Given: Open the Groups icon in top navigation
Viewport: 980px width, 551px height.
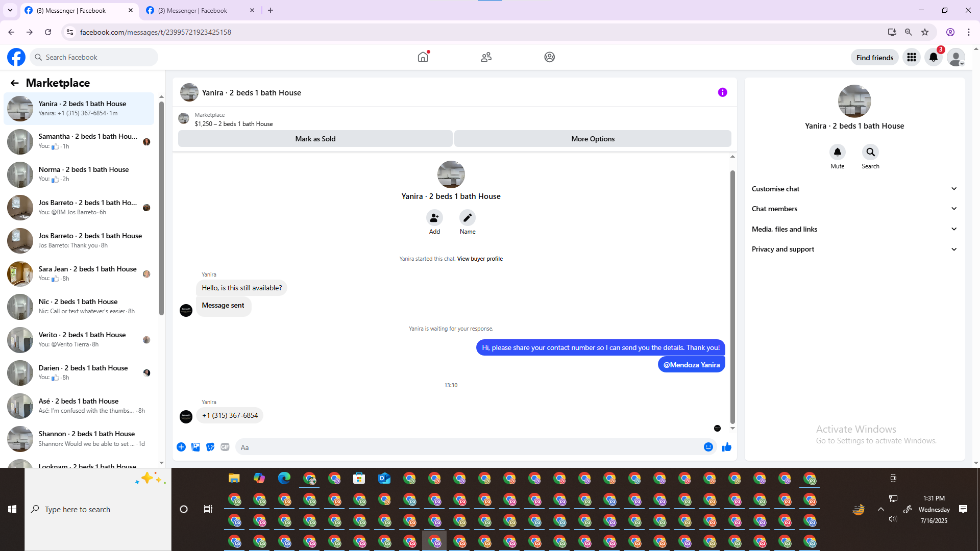Looking at the screenshot, I should (x=550, y=57).
